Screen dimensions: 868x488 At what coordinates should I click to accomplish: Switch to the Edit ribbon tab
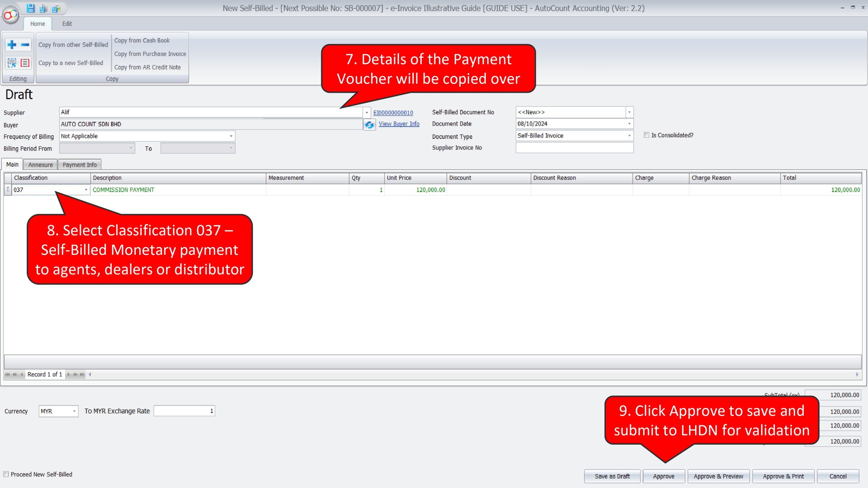click(x=67, y=24)
